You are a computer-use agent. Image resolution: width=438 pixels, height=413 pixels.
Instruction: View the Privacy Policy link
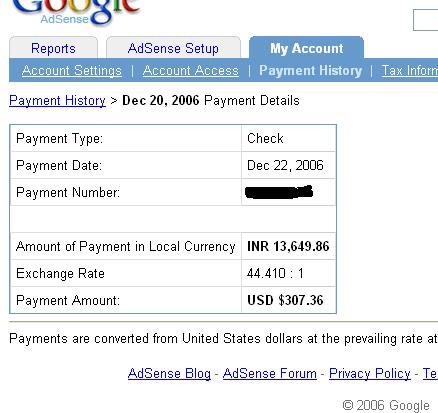click(370, 373)
